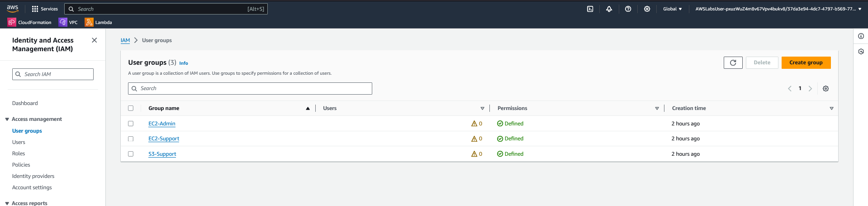Select the EC2-Support group checkbox

(x=131, y=139)
